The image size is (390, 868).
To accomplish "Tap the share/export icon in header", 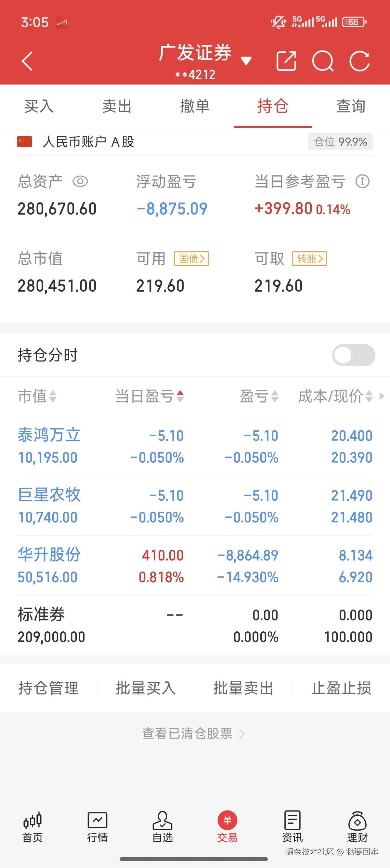I will pos(286,61).
